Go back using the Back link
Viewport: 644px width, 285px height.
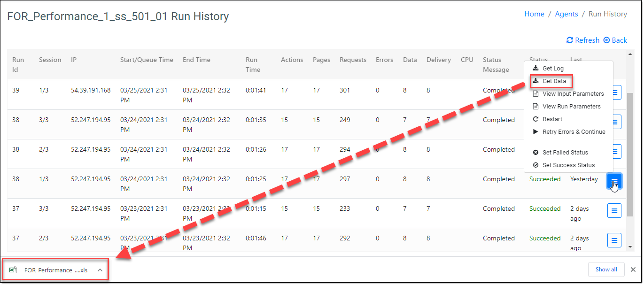pyautogui.click(x=615, y=40)
